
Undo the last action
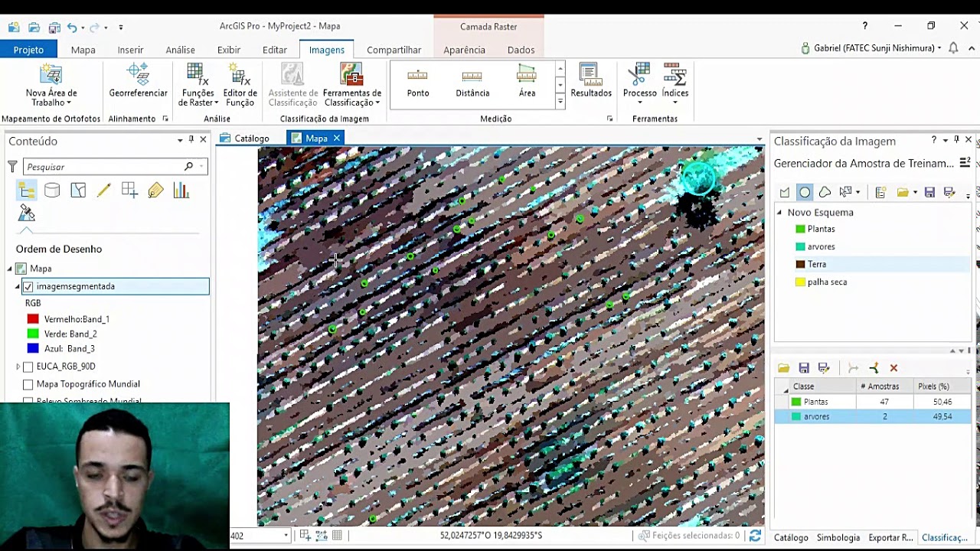[72, 27]
